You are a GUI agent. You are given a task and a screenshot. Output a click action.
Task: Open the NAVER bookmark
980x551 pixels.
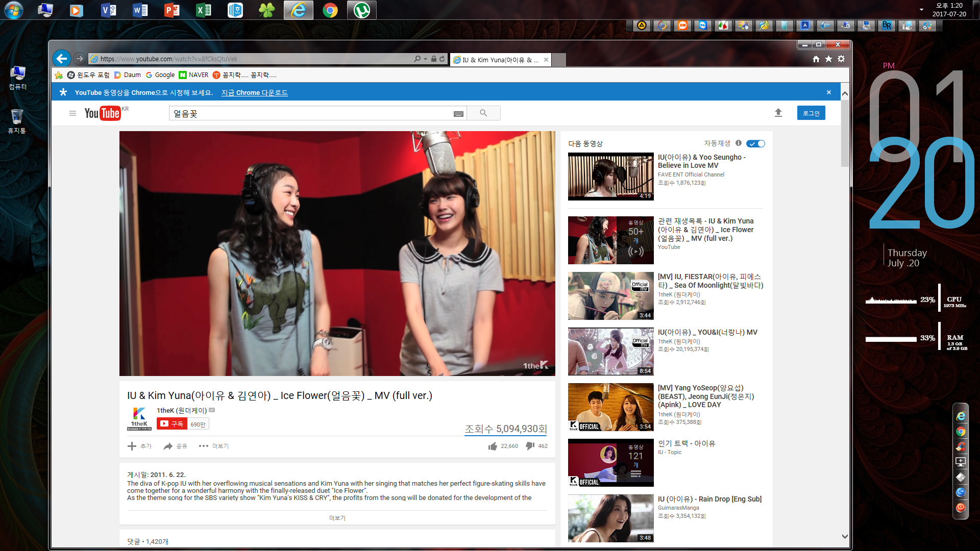click(x=193, y=75)
